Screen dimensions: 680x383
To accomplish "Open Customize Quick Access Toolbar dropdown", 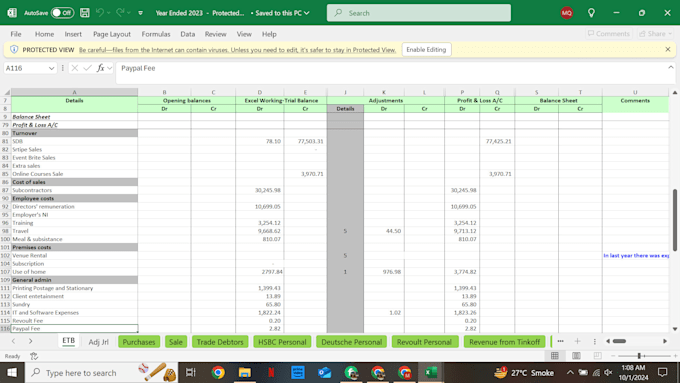I will coord(141,13).
